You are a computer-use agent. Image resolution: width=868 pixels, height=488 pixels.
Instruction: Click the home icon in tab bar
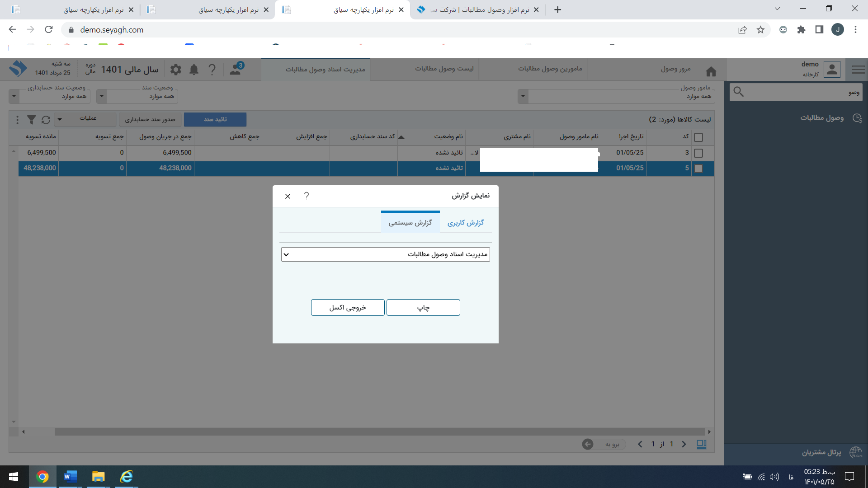pyautogui.click(x=711, y=71)
